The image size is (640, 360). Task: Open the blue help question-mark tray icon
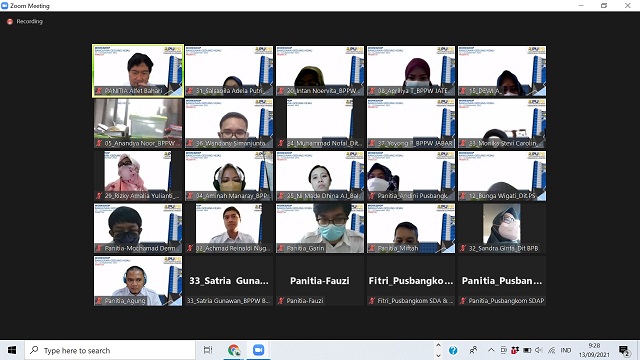tap(453, 350)
